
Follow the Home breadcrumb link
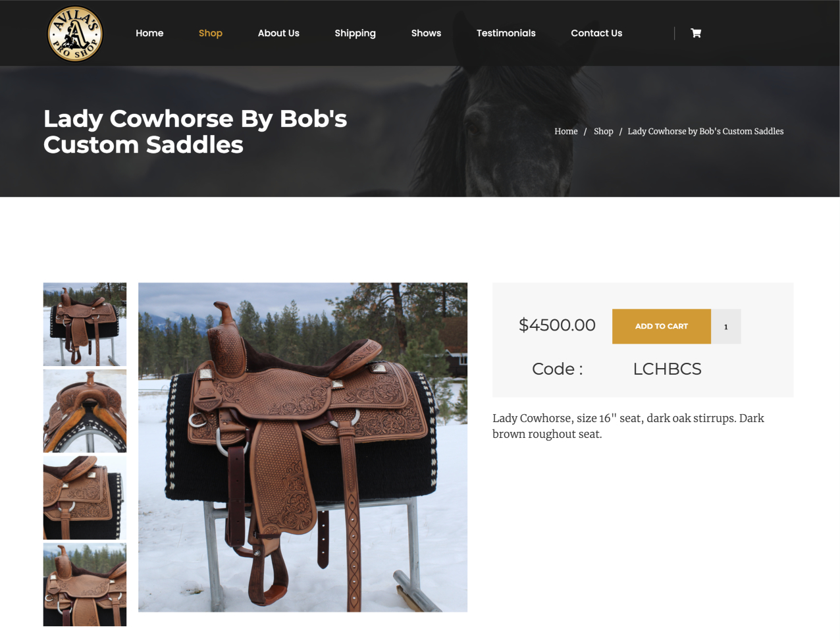coord(566,131)
